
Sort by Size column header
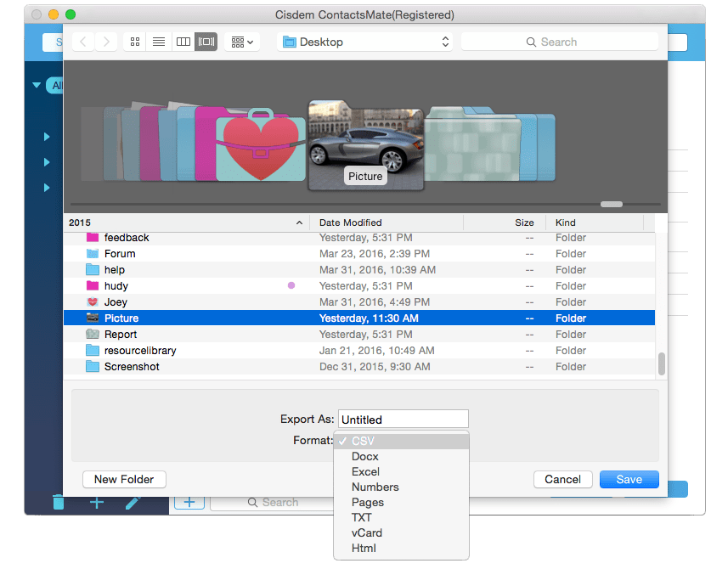click(505, 223)
